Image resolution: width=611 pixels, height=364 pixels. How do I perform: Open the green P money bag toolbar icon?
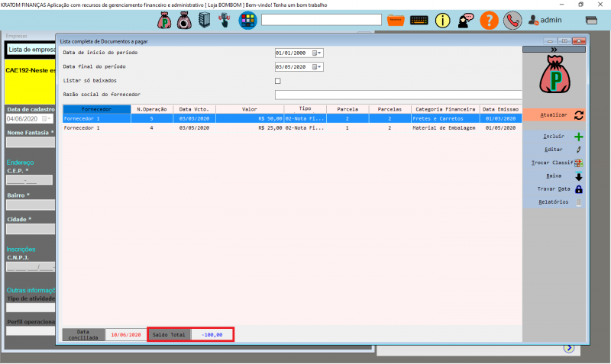coord(164,21)
